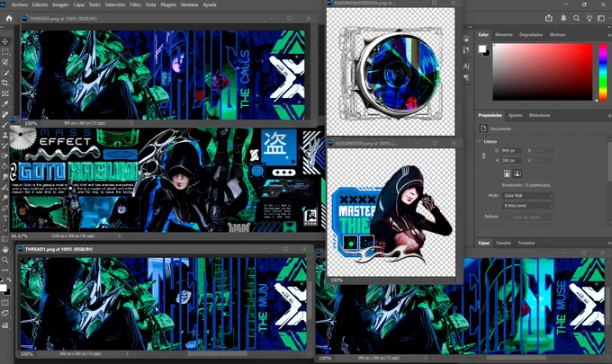The width and height of the screenshot is (612, 364).
Task: Switch to the Ajustes tab
Action: pos(515,115)
